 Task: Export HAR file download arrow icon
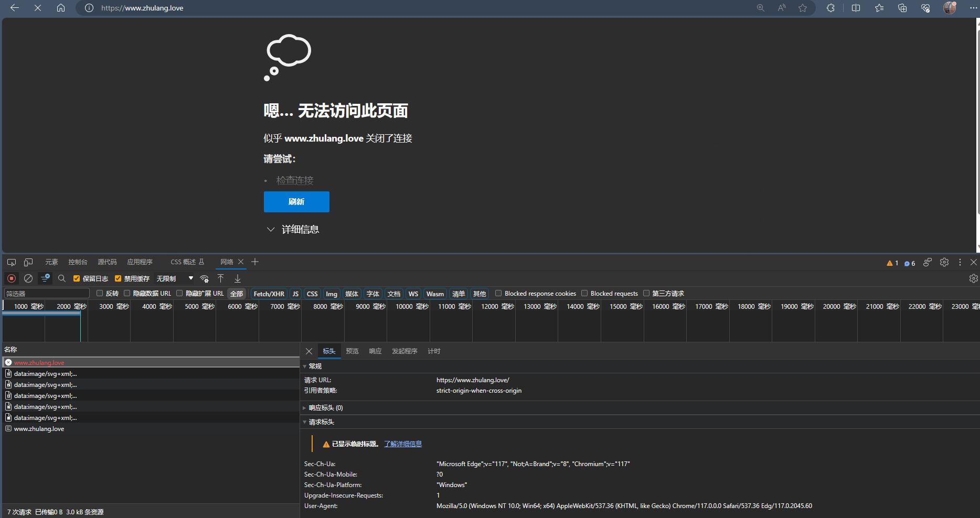tap(238, 278)
